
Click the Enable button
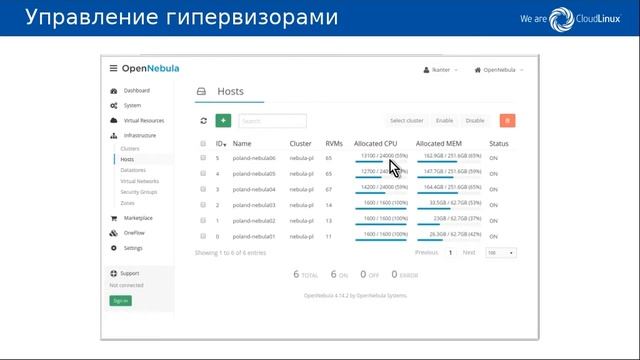(444, 121)
